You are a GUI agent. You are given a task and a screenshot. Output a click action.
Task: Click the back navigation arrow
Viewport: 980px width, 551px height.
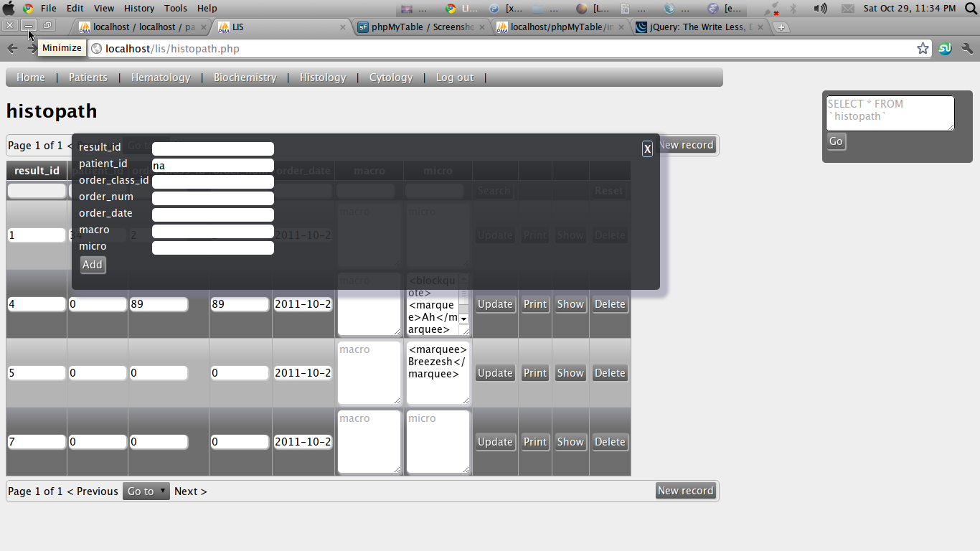point(12,48)
